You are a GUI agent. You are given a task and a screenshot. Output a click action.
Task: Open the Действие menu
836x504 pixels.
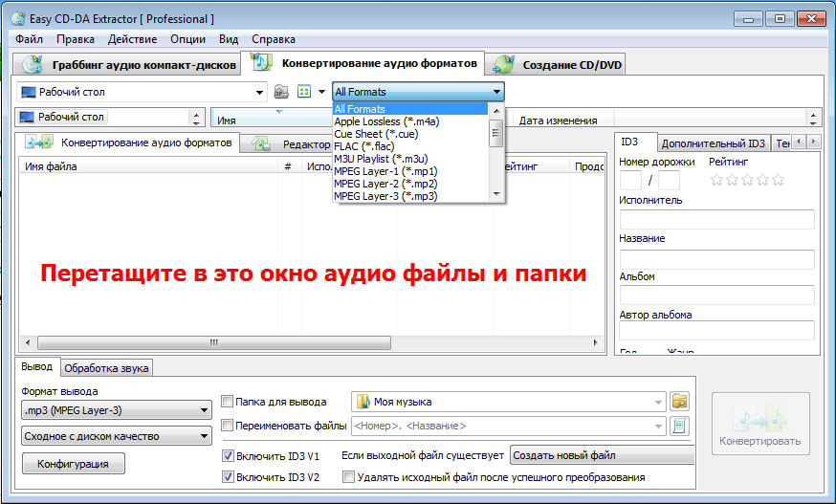132,39
